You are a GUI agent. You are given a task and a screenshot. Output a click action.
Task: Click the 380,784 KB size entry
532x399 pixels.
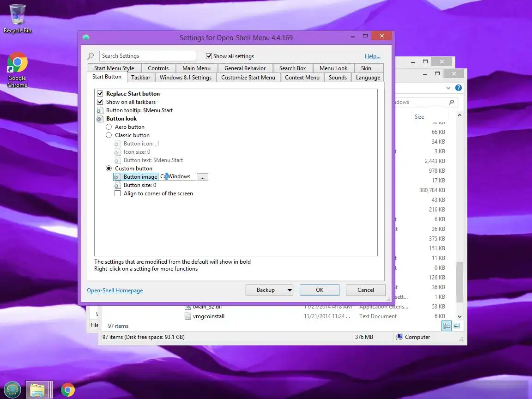(432, 190)
